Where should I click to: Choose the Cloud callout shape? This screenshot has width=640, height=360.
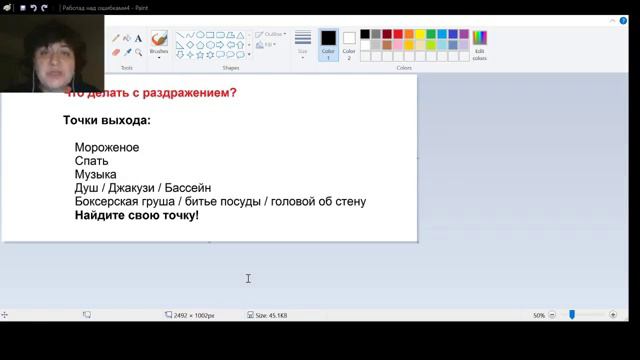coord(240,55)
